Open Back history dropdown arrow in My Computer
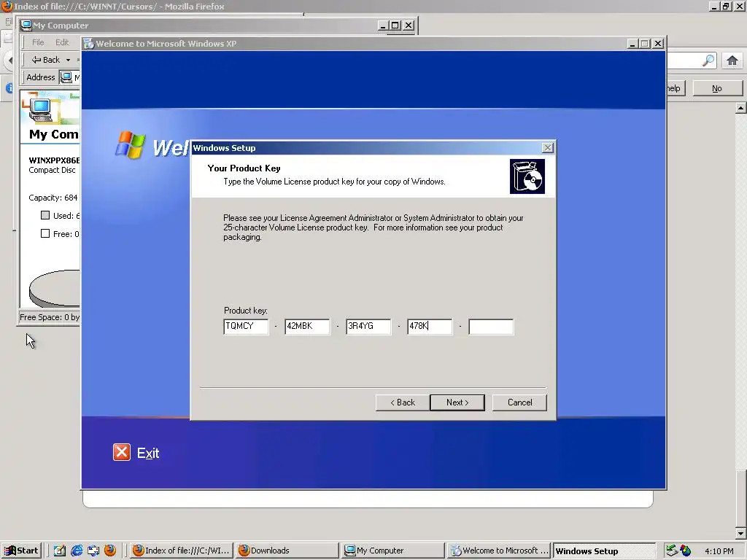This screenshot has height=560, width=747. point(68,60)
